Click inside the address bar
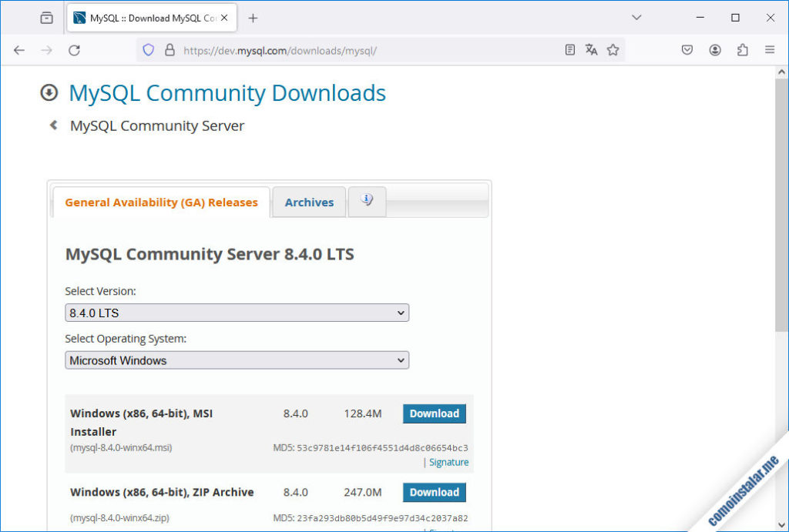Image resolution: width=789 pixels, height=532 pixels. pos(347,49)
